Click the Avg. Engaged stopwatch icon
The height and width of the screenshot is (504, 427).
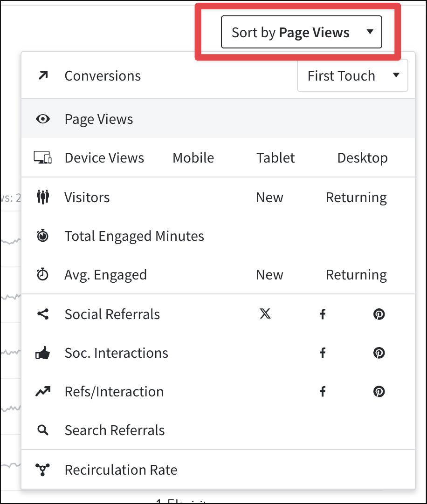click(42, 274)
